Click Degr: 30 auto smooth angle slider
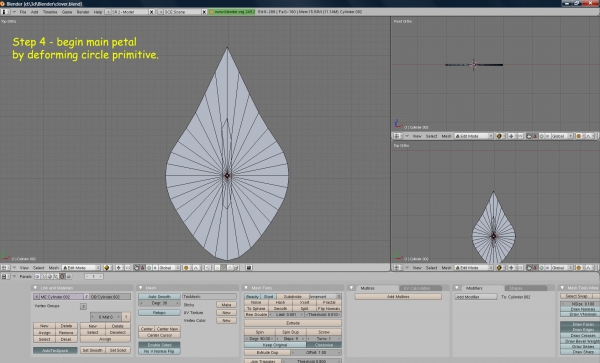This screenshot has height=363, width=600. click(x=159, y=303)
